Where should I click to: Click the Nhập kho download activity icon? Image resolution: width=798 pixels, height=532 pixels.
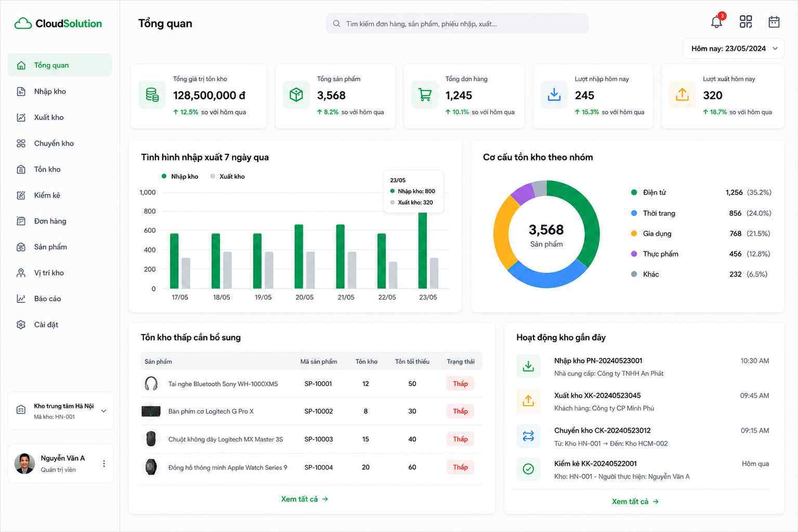tap(528, 366)
